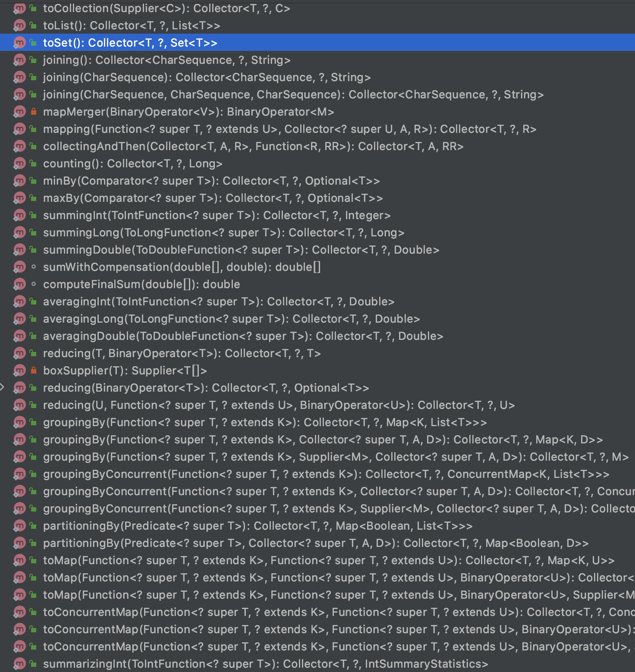
Task: Click the orange lock icon beside mapMerger
Action: 33,112
